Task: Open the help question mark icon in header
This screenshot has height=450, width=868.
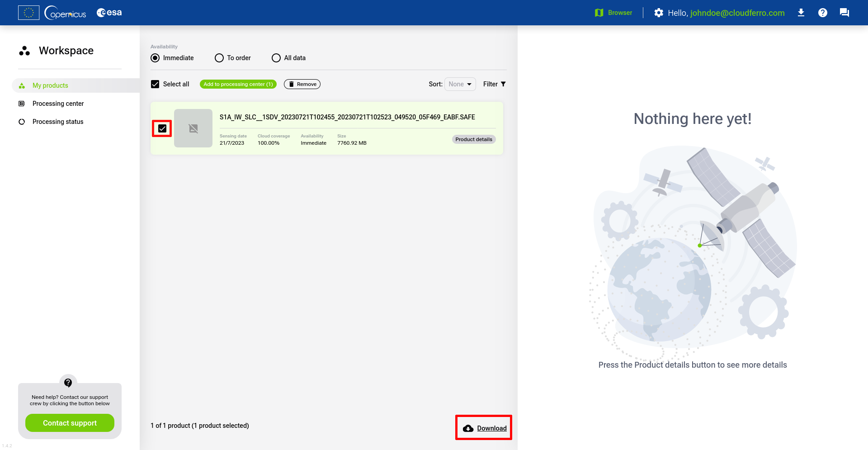Action: click(822, 13)
